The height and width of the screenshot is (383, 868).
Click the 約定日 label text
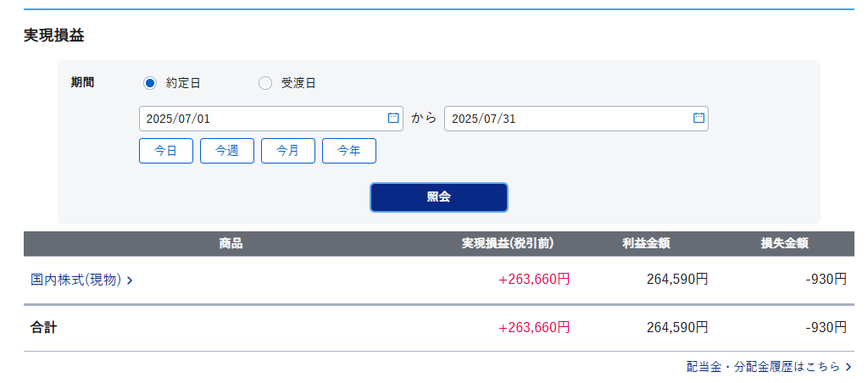click(x=183, y=84)
